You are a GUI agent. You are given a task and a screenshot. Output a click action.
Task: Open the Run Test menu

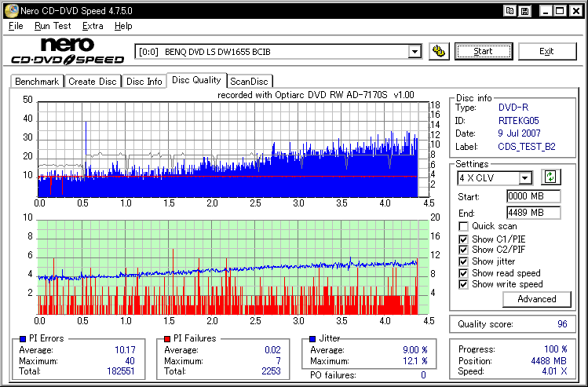[53, 26]
